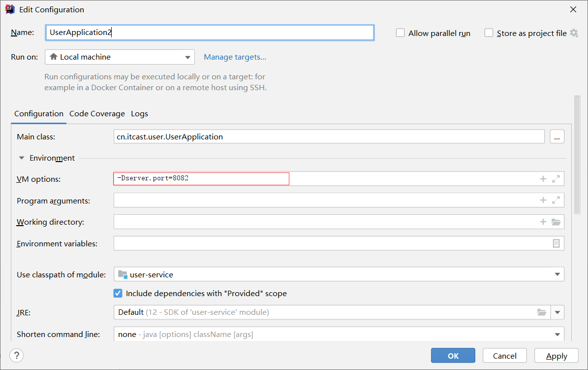The image size is (588, 370).
Task: Expand Program arguments field with arrows icon
Action: [x=556, y=200]
